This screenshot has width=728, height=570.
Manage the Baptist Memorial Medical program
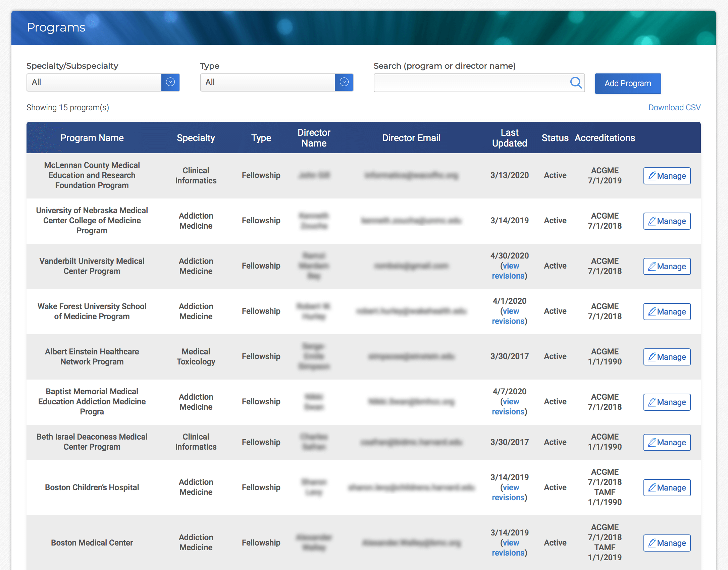667,402
